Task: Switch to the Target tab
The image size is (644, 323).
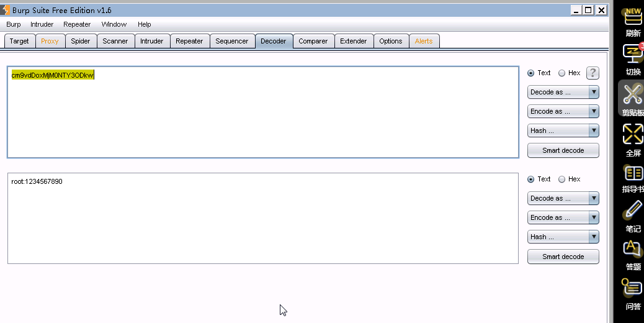Action: (x=19, y=41)
